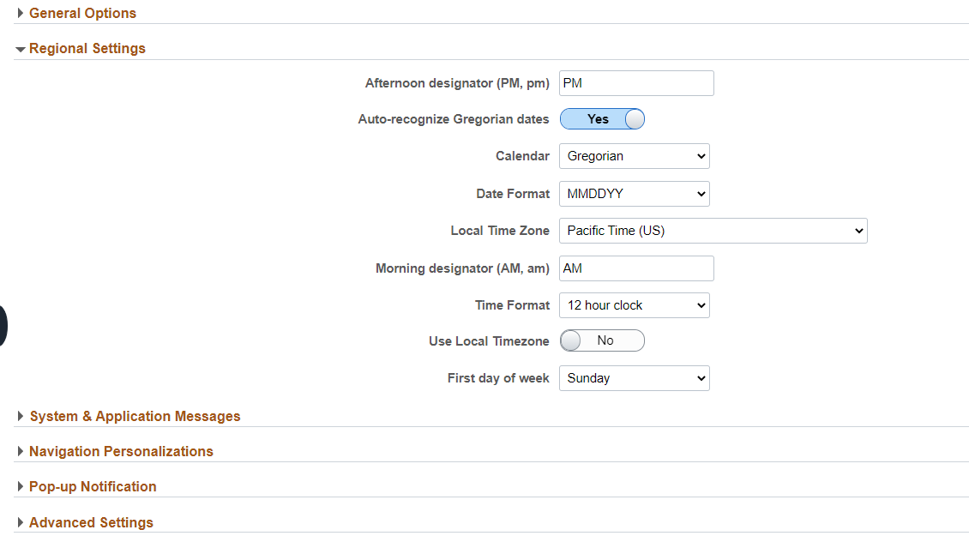Click the Pop-up Notification section title
Image resolution: width=969 pixels, height=560 pixels.
[x=93, y=486]
